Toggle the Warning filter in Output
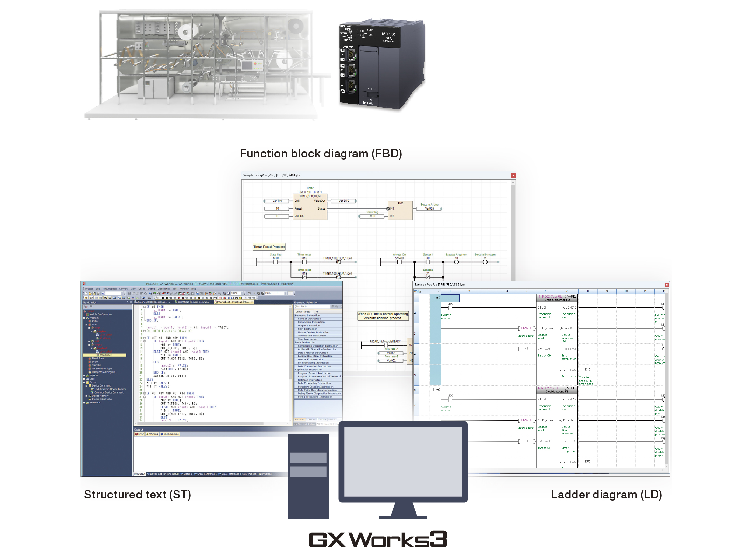This screenshot has width=735, height=560. [x=152, y=434]
